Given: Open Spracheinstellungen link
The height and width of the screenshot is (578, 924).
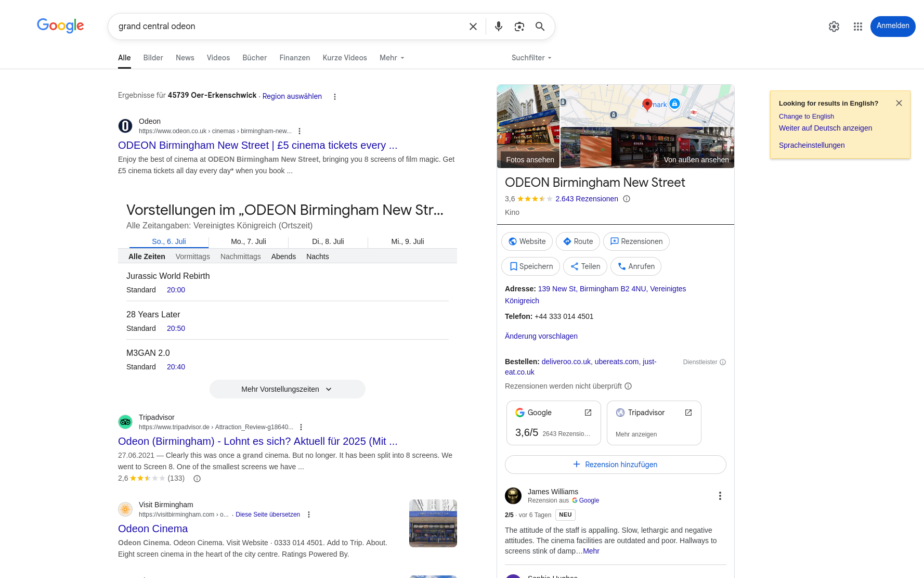Looking at the screenshot, I should [812, 145].
